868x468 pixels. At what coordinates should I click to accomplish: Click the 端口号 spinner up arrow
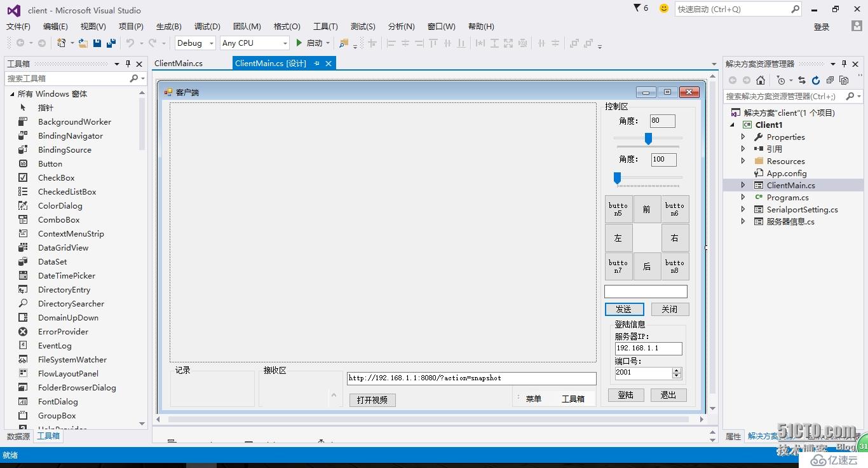coord(677,371)
